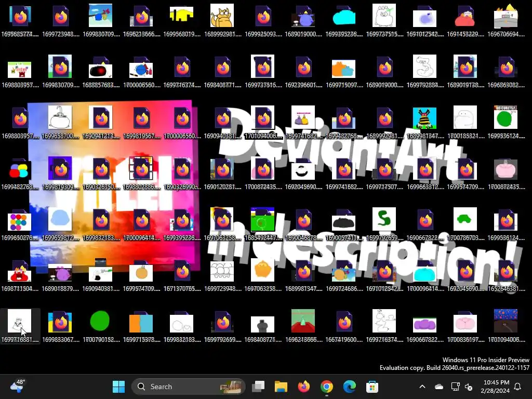Select the orange and blue file 1699715378
The width and height of the screenshot is (532, 399).
point(141,326)
